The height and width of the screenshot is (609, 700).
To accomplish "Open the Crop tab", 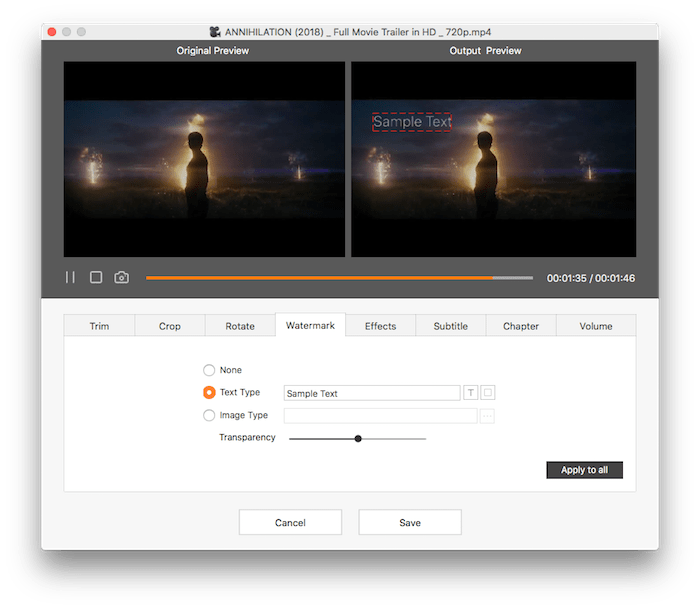I will point(170,326).
